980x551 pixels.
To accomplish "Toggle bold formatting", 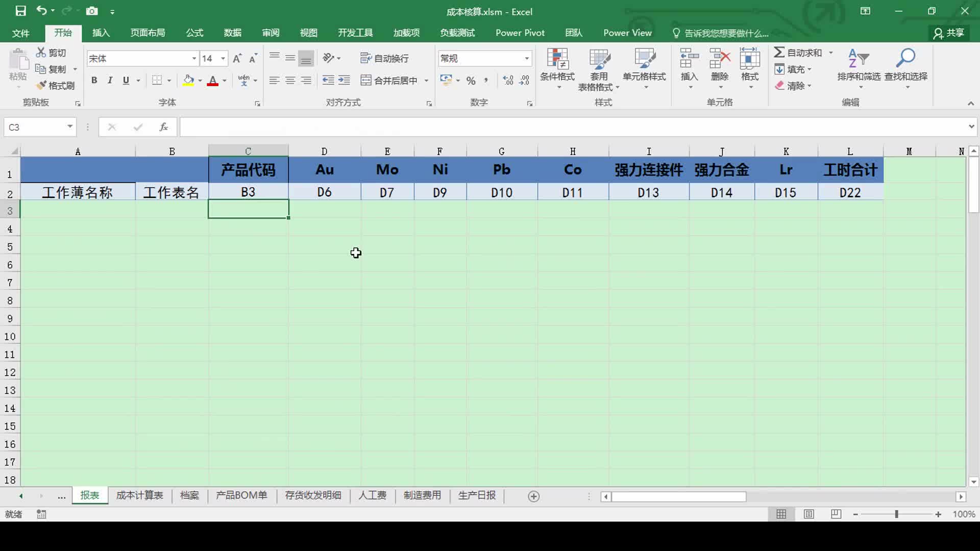I will (x=94, y=81).
